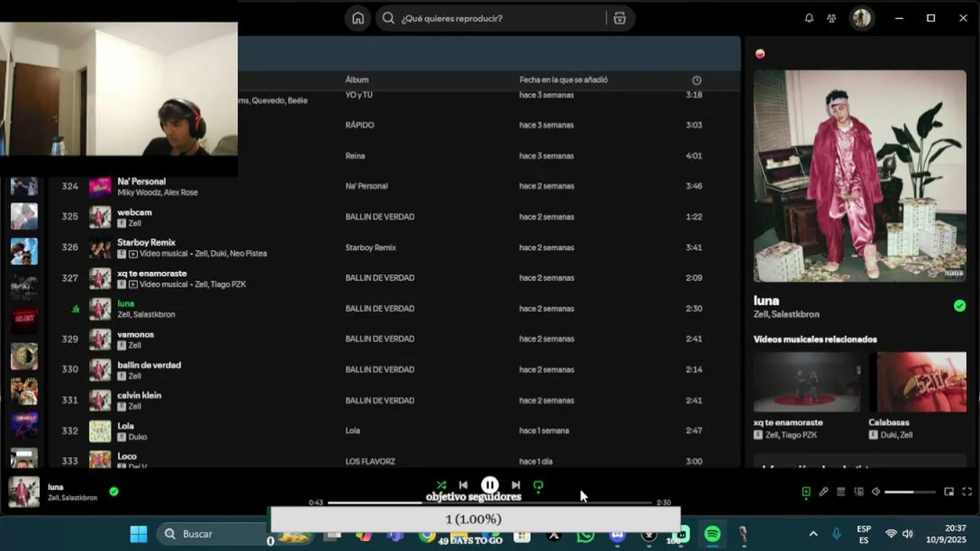Viewport: 980px width, 551px height.
Task: Mute the Spotify volume
Action: (876, 492)
